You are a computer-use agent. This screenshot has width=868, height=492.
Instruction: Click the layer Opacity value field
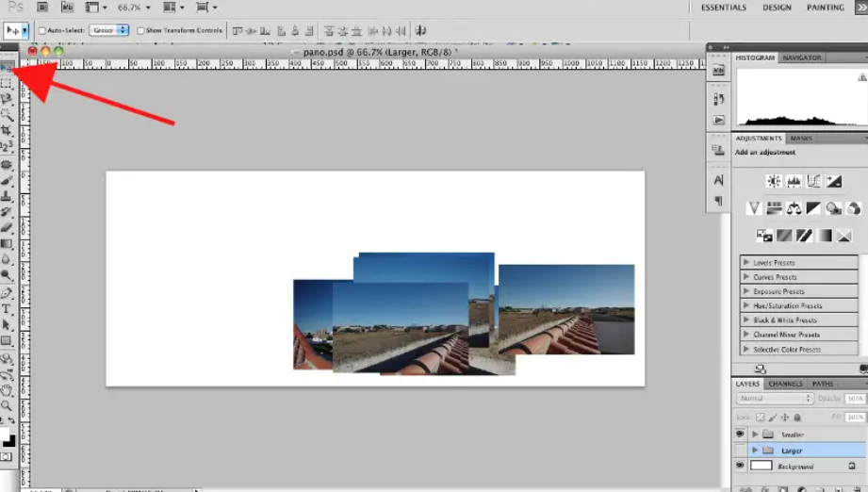[855, 399]
